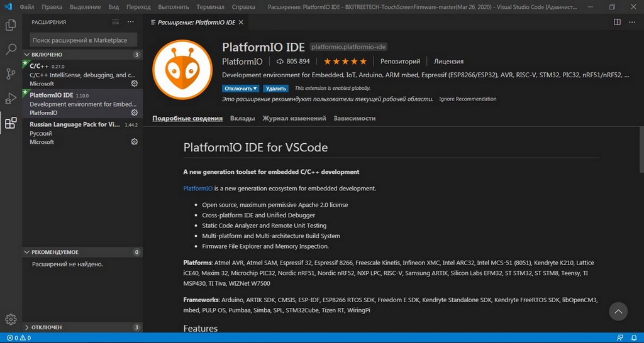Click the ОТКЛЮЧЕН count badge 3
This screenshot has height=343, width=644.
pyautogui.click(x=136, y=327)
